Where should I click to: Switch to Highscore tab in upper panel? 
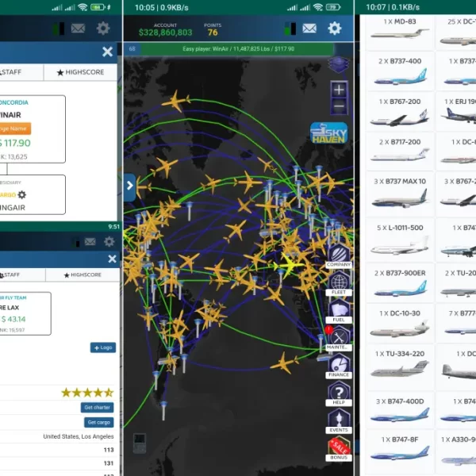[x=82, y=73]
